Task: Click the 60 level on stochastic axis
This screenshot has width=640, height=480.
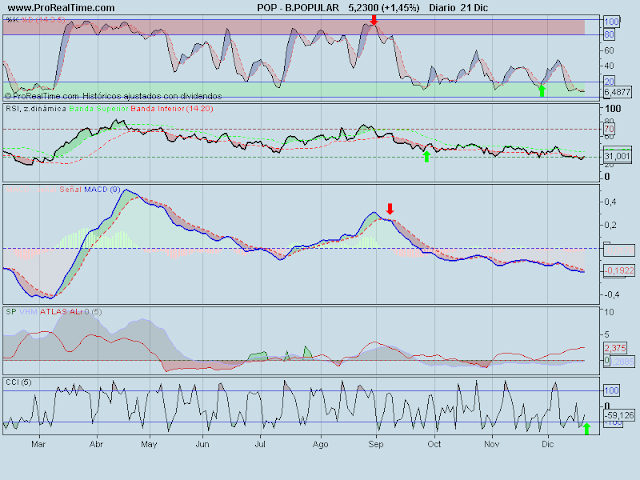Action: pyautogui.click(x=609, y=50)
